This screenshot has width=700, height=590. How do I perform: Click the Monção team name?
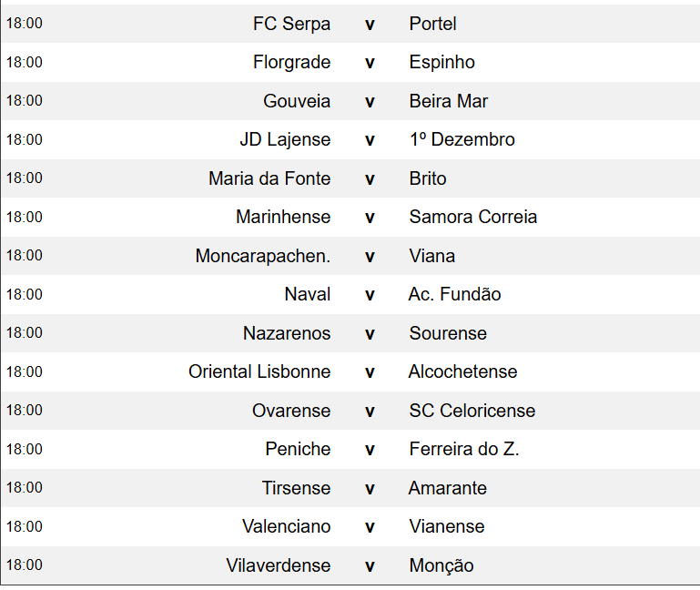pos(441,565)
